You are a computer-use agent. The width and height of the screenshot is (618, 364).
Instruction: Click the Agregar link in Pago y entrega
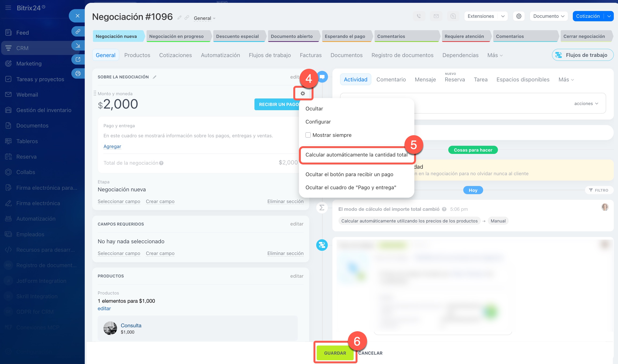[112, 146]
